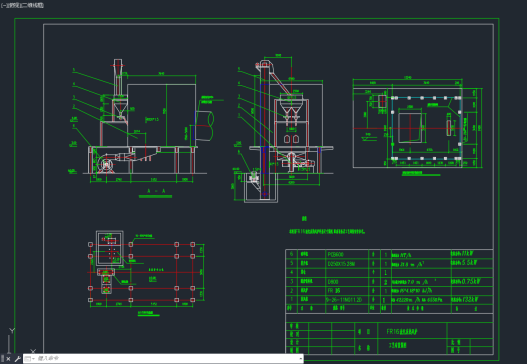Select the "FR 16" cell in row 2
The image size is (527, 364).
point(333,290)
